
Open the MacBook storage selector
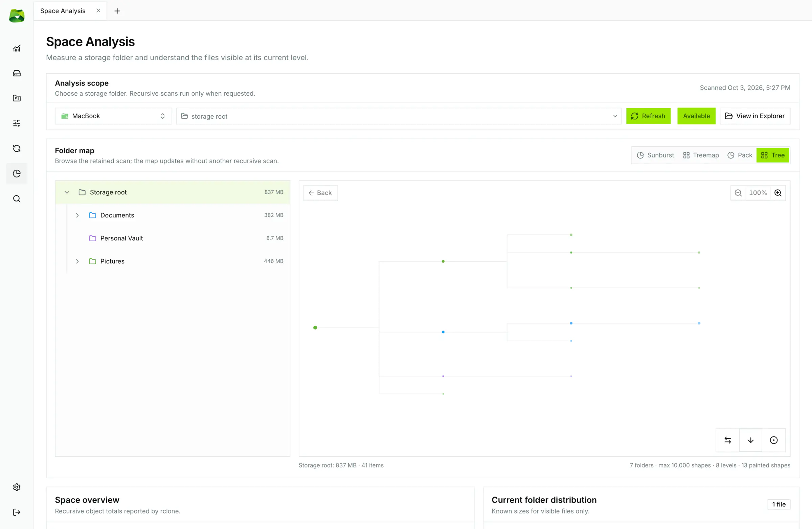(x=113, y=116)
